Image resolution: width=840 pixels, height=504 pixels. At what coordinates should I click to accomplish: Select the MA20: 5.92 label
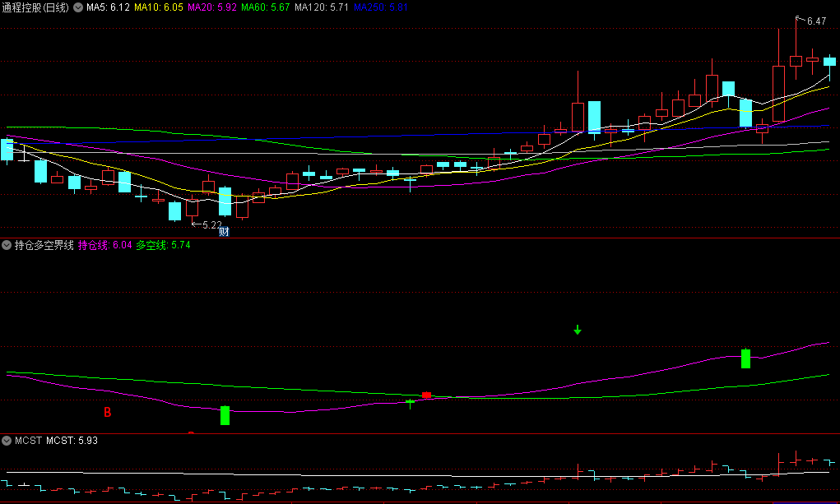coord(212,7)
